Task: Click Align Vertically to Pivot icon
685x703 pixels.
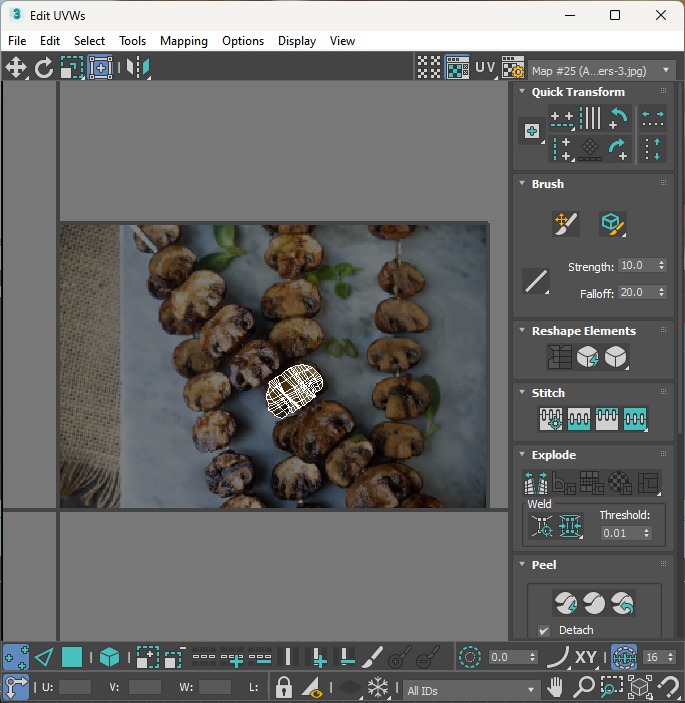Action: (x=562, y=149)
